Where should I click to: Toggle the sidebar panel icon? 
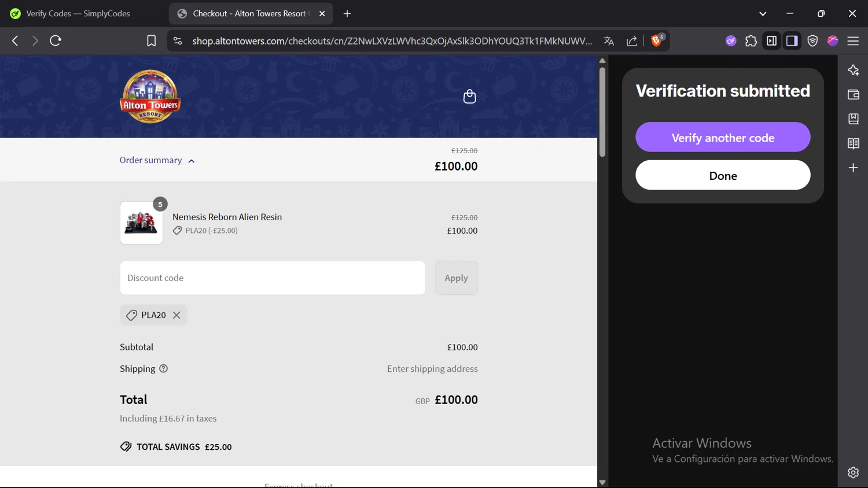(x=771, y=41)
